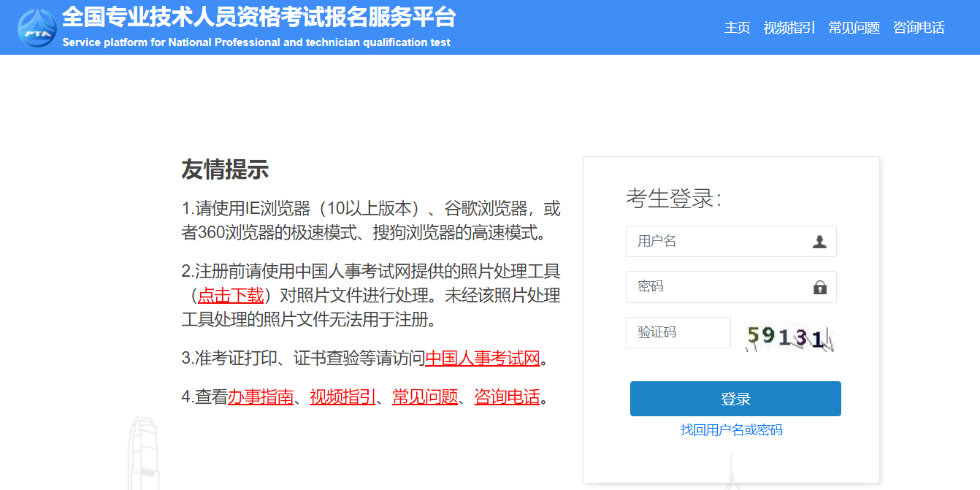Go to 常见问题 in the top navigation

854,28
